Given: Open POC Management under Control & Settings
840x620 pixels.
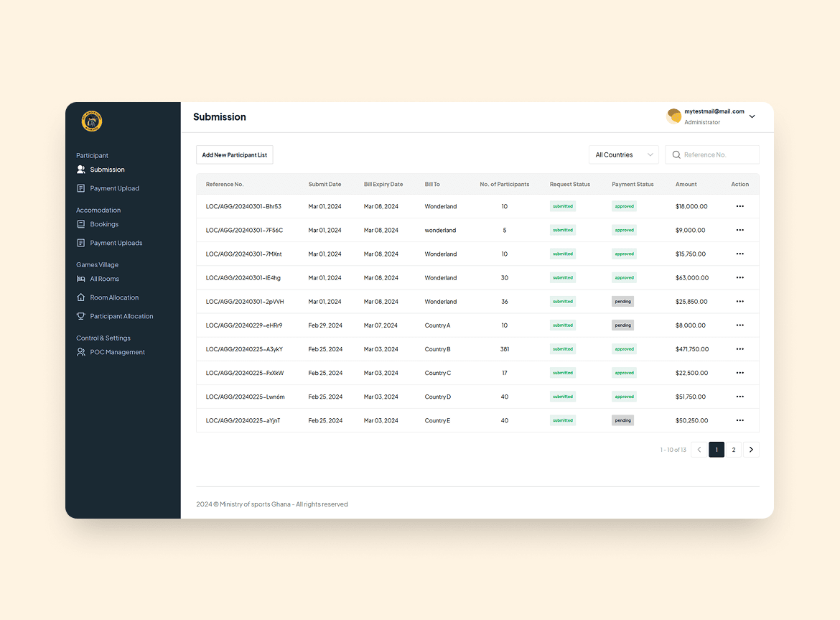Looking at the screenshot, I should pyautogui.click(x=81, y=352).
